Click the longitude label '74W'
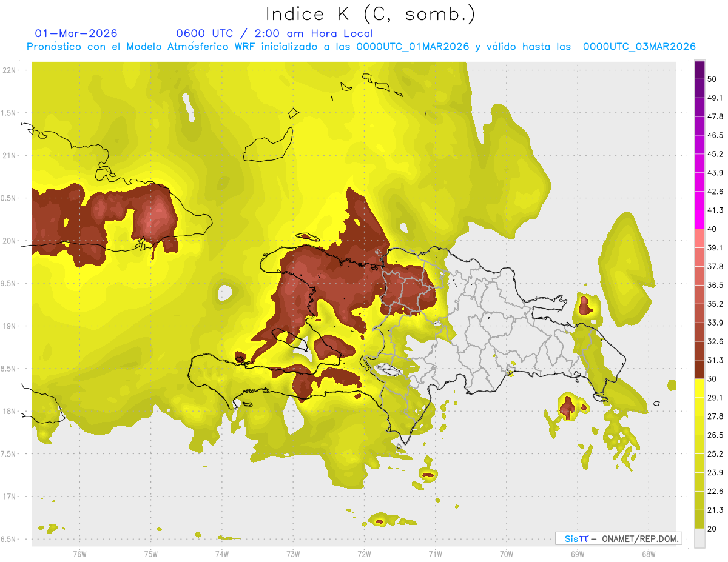The height and width of the screenshot is (562, 728). (x=222, y=554)
